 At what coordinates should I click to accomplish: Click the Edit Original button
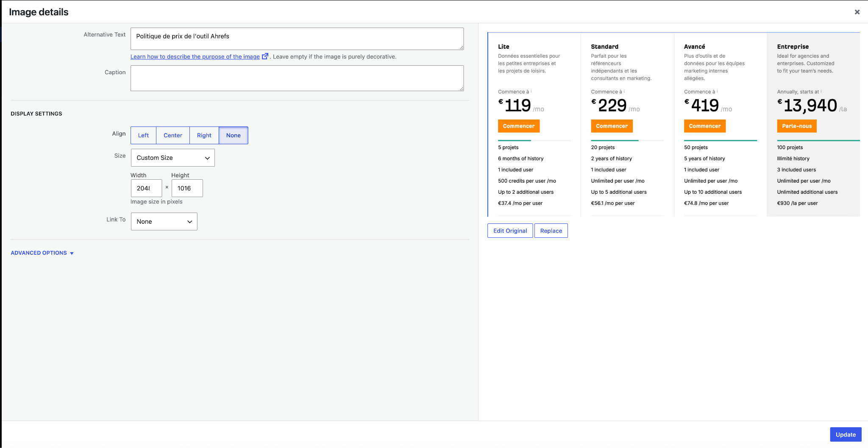[510, 231]
